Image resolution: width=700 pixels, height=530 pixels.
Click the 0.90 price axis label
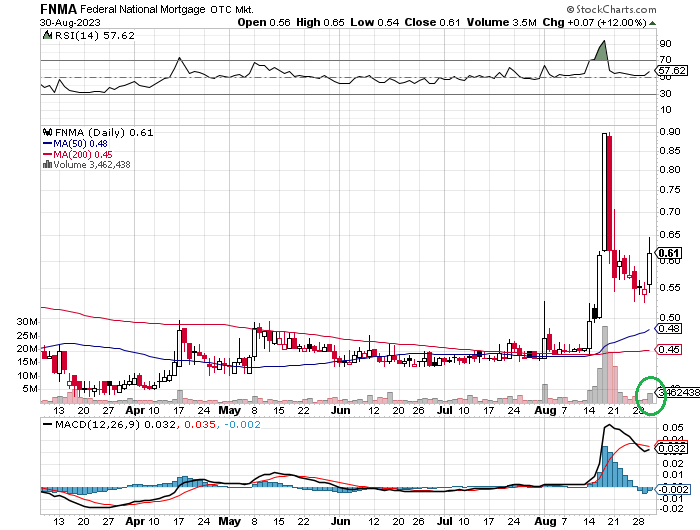pyautogui.click(x=670, y=132)
